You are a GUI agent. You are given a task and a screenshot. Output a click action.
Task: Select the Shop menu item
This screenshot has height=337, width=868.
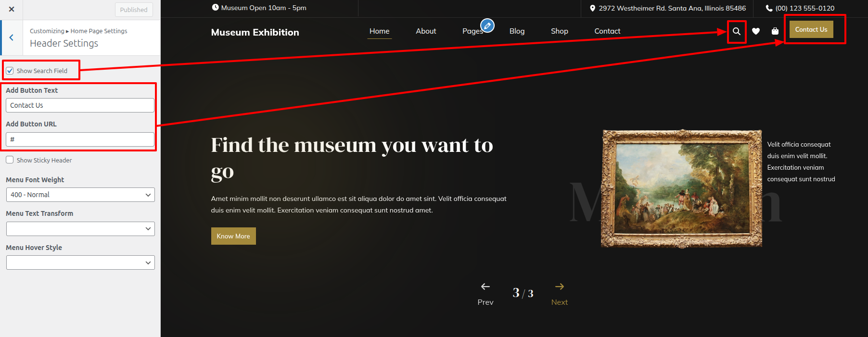559,31
